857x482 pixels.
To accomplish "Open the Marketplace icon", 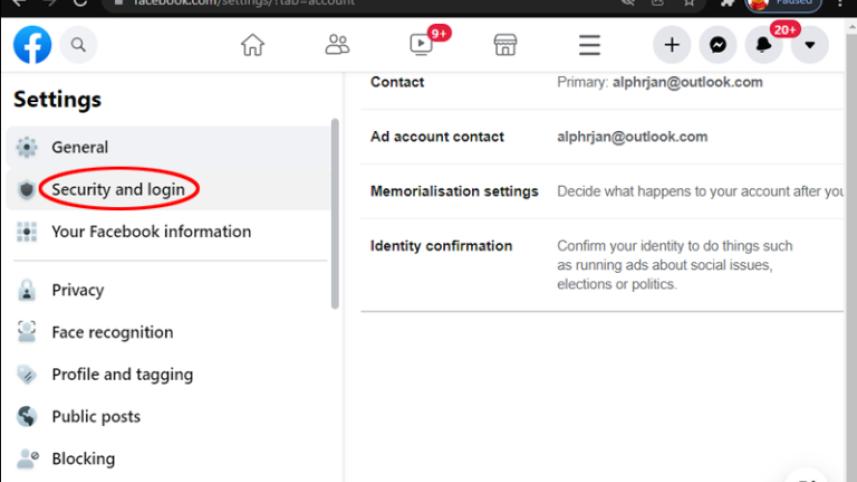I will tap(506, 45).
